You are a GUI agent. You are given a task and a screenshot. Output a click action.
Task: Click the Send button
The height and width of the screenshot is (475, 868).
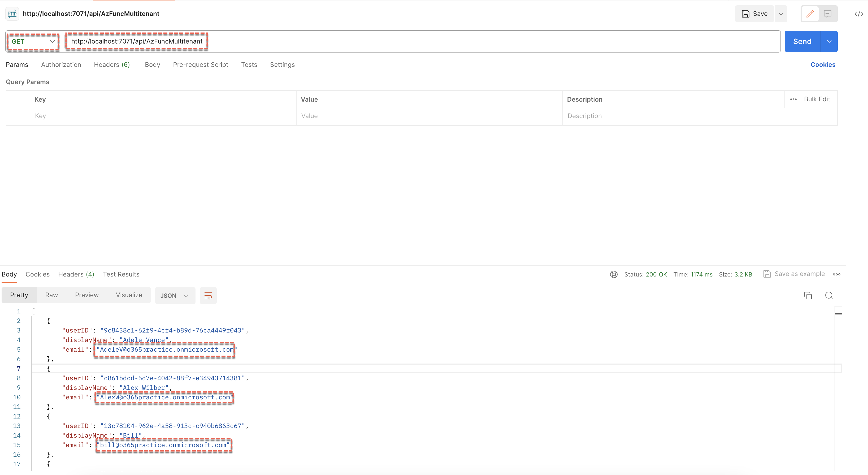(802, 41)
